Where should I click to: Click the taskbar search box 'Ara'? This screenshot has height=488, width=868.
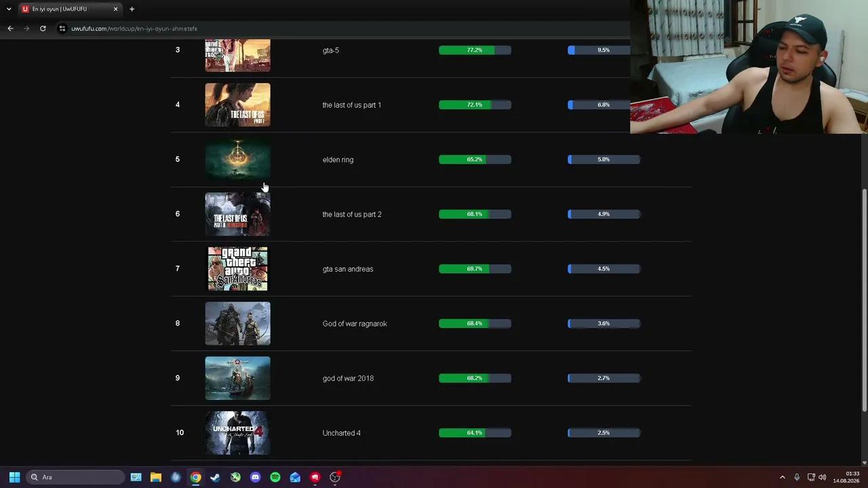[x=75, y=477]
